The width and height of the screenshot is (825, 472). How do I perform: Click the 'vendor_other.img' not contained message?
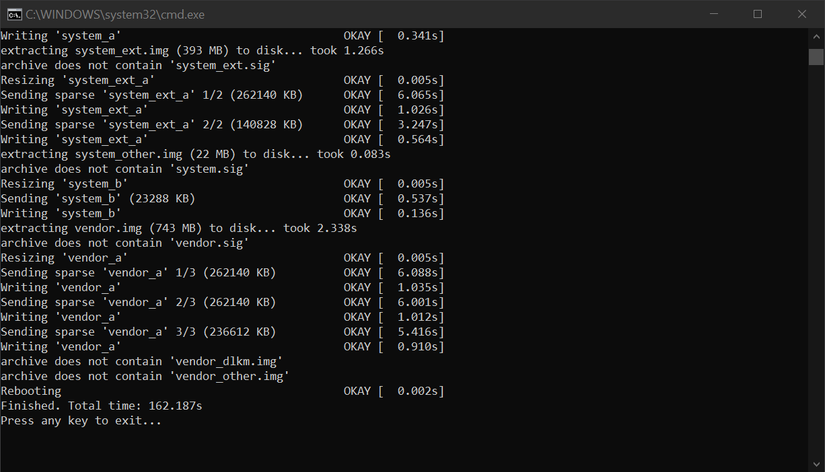(x=144, y=376)
